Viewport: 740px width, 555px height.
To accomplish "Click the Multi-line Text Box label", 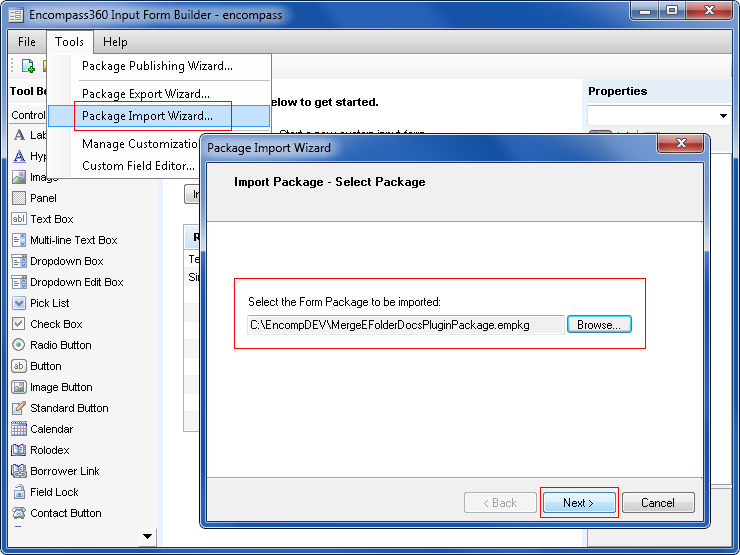I will [74, 240].
